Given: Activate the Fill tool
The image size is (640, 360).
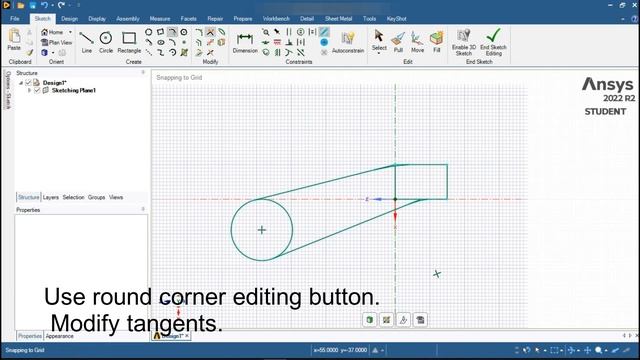Looking at the screenshot, I should pos(436,42).
